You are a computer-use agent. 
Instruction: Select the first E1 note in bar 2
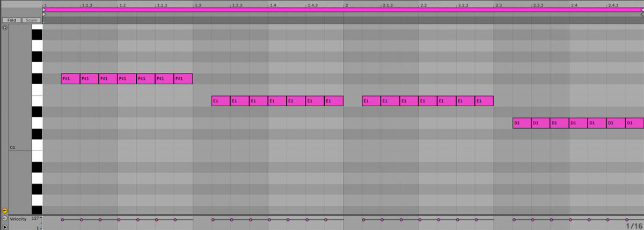[x=371, y=101]
